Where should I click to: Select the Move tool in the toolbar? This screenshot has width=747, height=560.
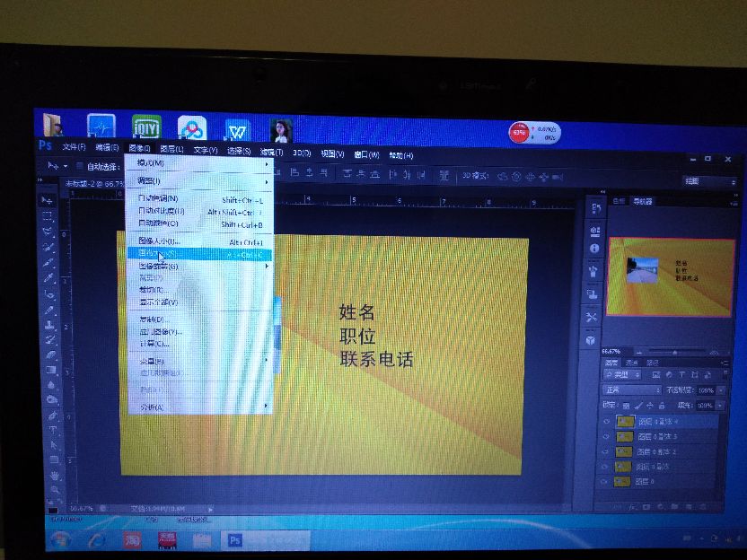click(47, 199)
